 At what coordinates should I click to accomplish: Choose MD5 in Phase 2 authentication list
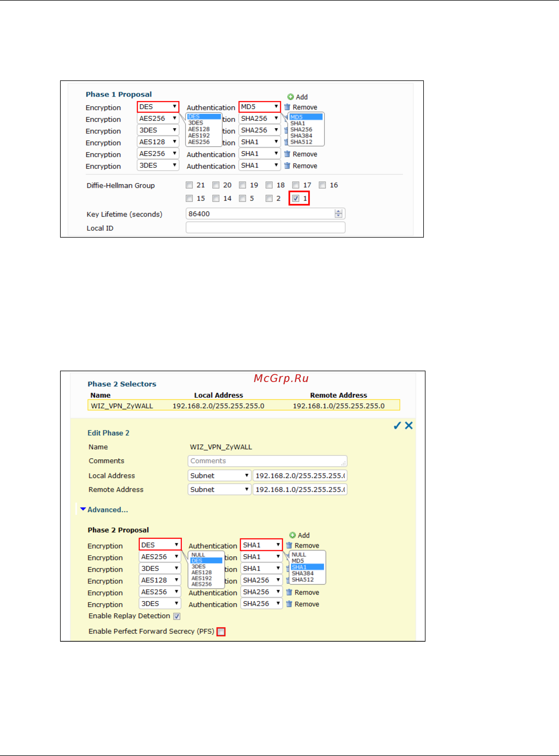click(298, 561)
